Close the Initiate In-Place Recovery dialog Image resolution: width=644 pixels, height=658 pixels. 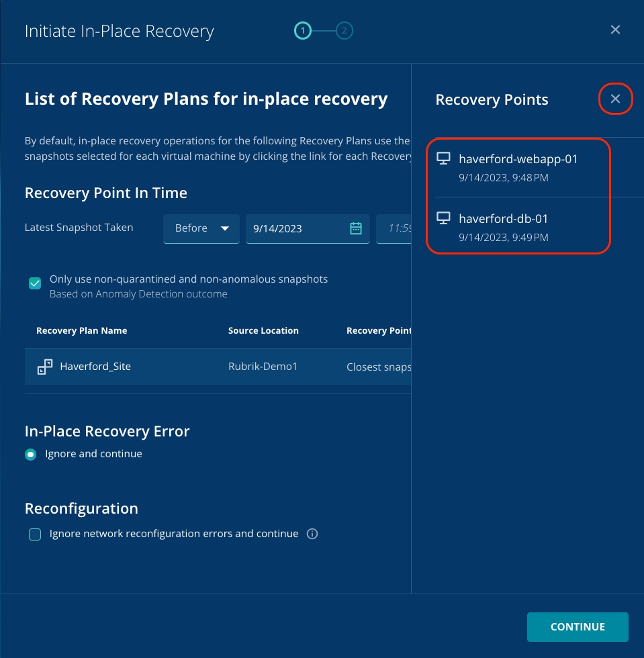615,30
